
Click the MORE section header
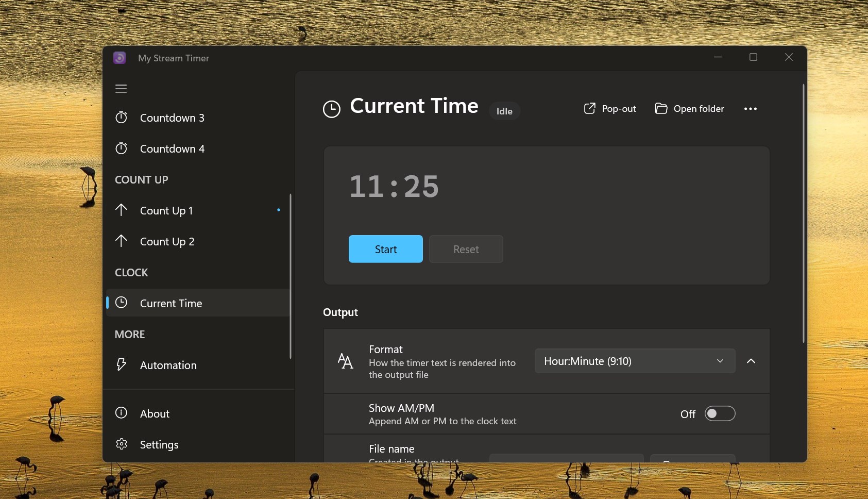click(x=130, y=334)
